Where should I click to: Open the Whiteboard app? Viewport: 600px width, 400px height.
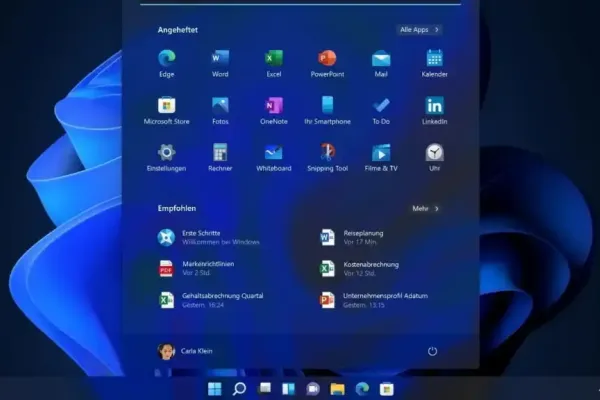click(x=274, y=158)
